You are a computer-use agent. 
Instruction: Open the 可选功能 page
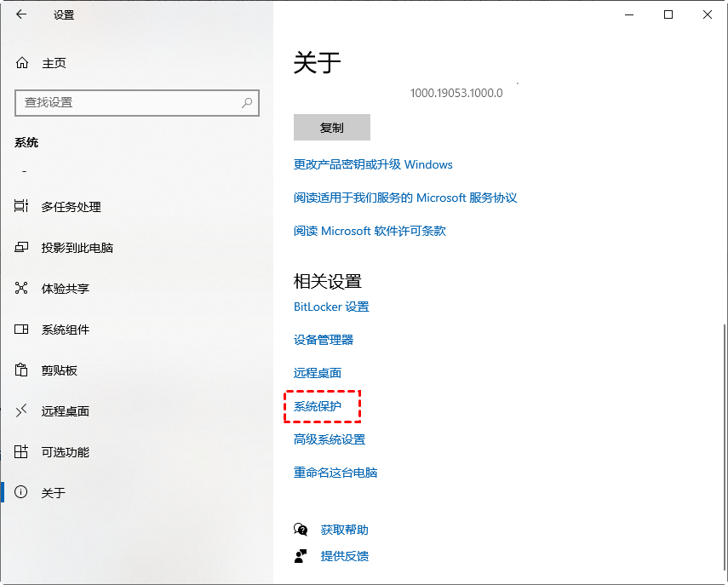pos(65,452)
